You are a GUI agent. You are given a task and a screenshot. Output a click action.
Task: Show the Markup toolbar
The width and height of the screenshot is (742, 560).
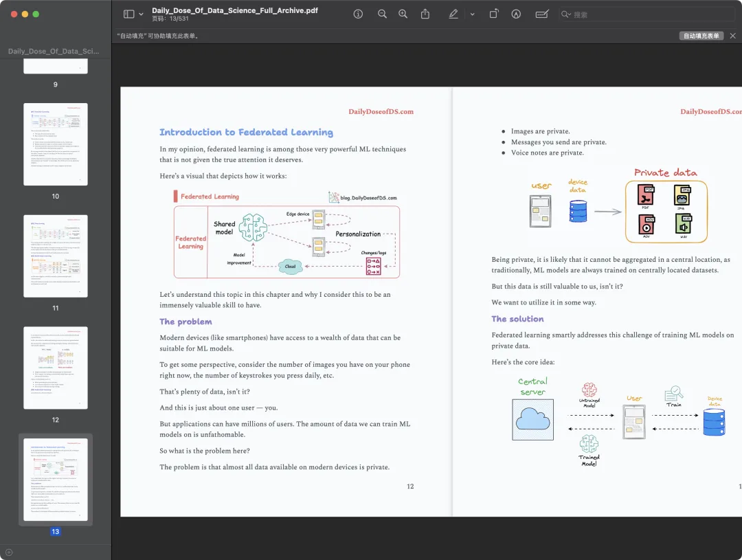516,14
